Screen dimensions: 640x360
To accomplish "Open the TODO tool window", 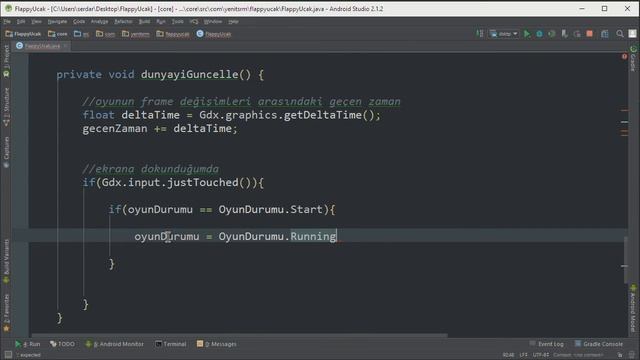I will [62, 344].
